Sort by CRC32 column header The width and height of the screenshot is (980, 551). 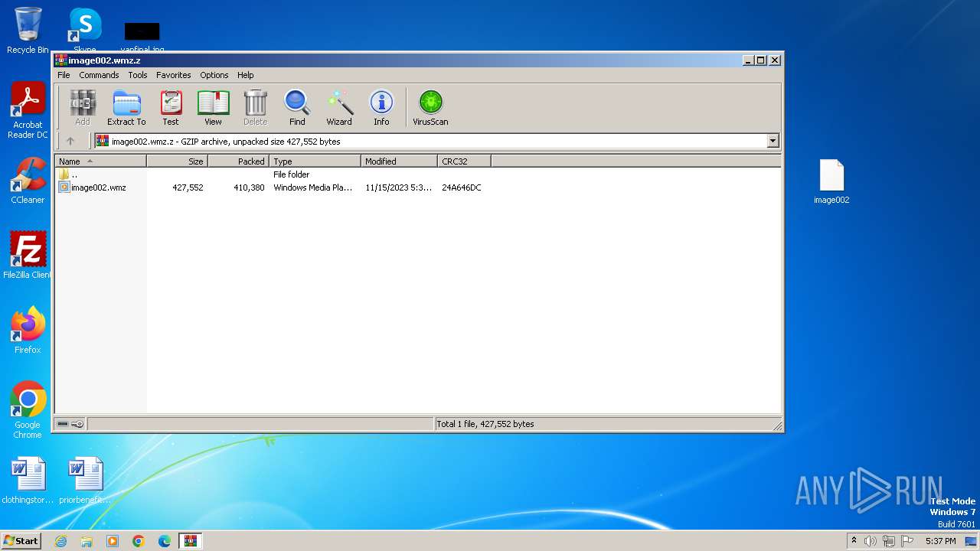click(x=464, y=161)
